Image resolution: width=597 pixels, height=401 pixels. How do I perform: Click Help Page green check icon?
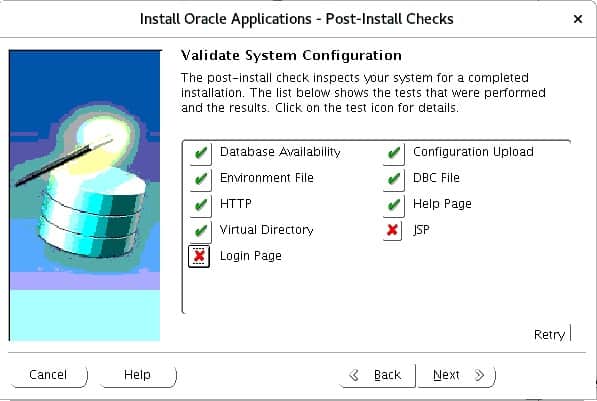tap(394, 206)
